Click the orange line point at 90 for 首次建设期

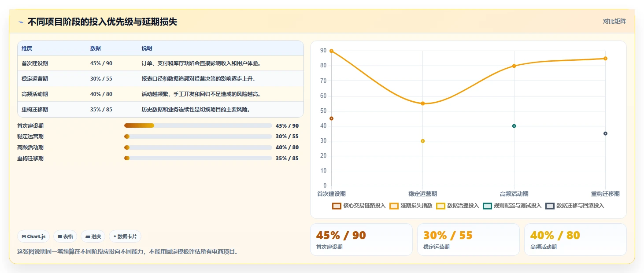(331, 51)
